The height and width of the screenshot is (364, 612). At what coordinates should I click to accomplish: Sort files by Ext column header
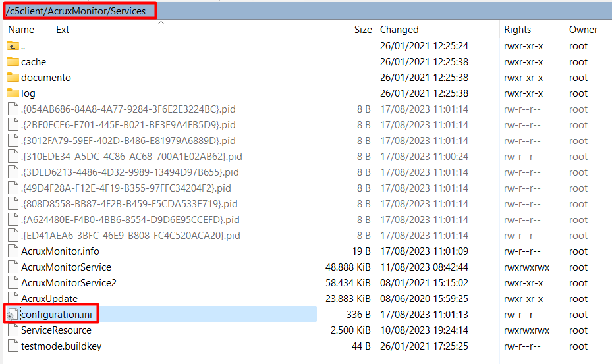pyautogui.click(x=63, y=30)
